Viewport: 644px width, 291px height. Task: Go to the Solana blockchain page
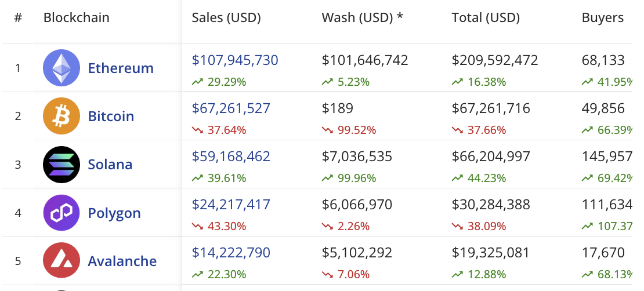click(x=110, y=165)
